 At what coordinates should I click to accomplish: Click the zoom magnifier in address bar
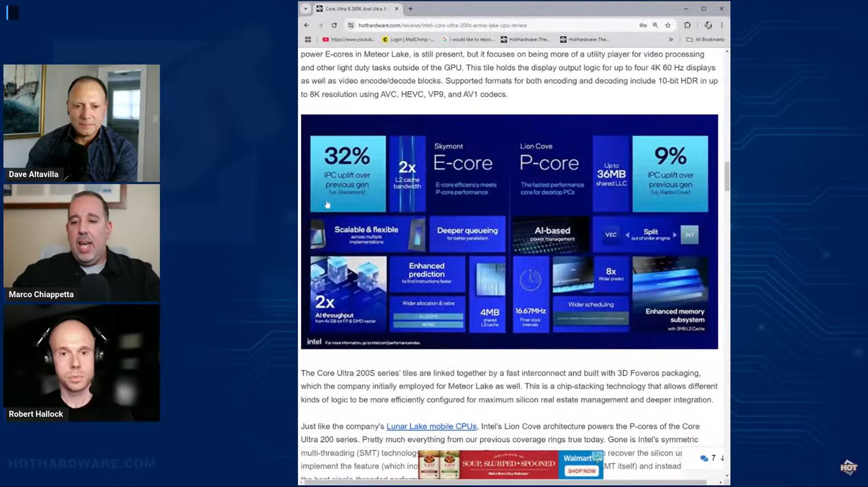(655, 25)
